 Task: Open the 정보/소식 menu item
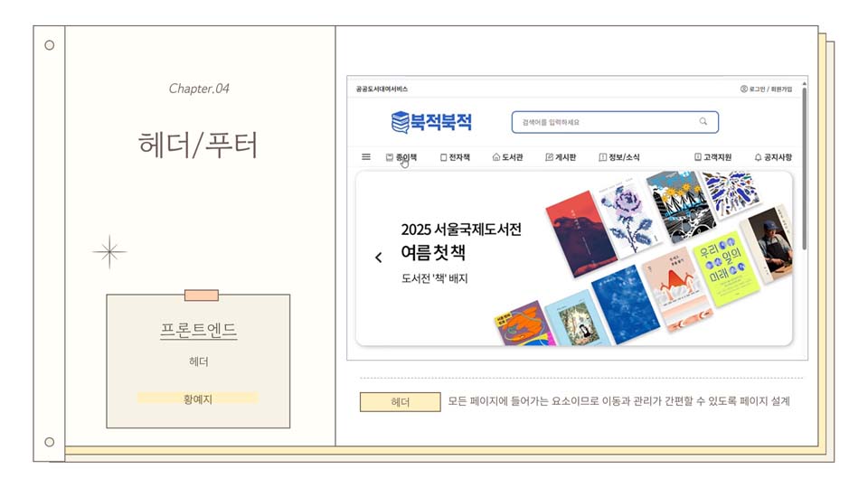(618, 157)
